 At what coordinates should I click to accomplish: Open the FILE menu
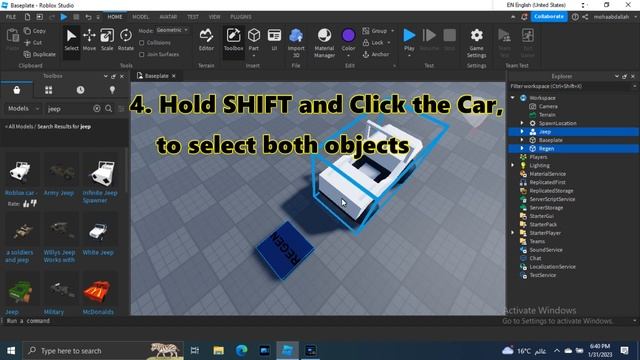click(11, 17)
